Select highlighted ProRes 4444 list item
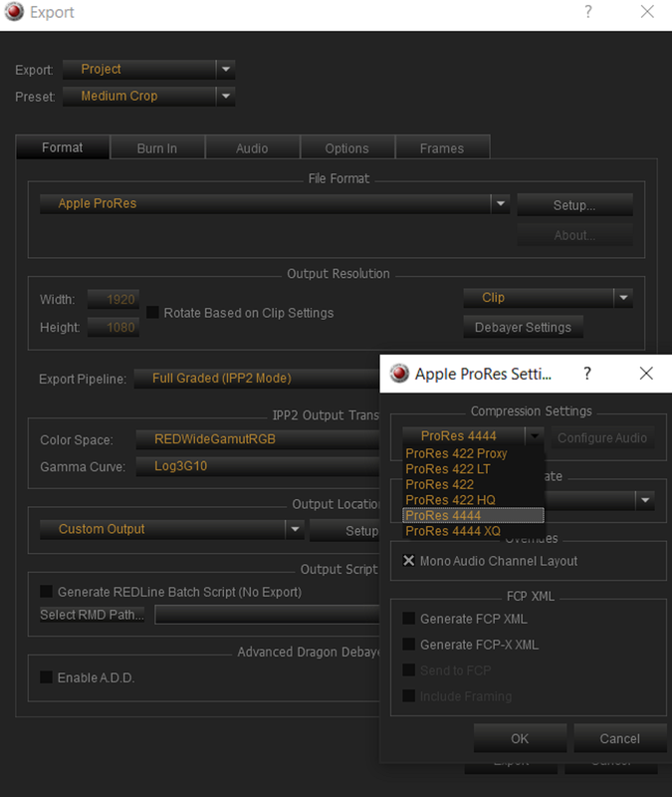The height and width of the screenshot is (797, 672). (473, 515)
